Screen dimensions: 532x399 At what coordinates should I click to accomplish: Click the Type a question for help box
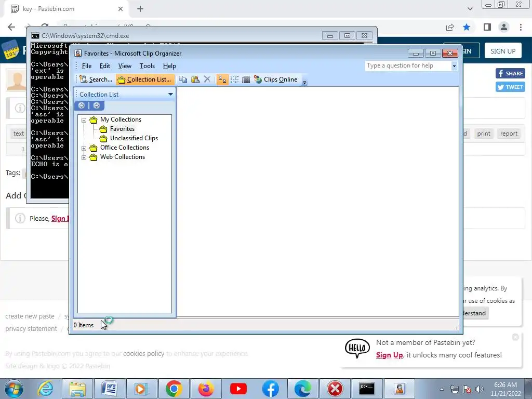(408, 65)
